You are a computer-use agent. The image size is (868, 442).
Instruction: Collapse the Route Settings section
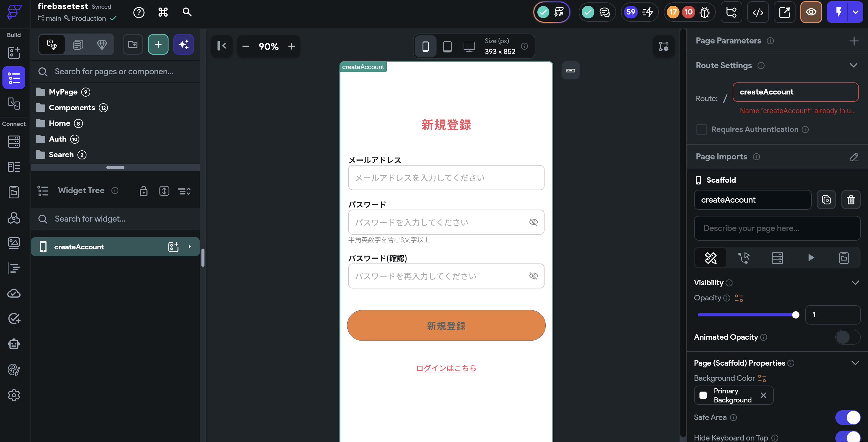[853, 65]
